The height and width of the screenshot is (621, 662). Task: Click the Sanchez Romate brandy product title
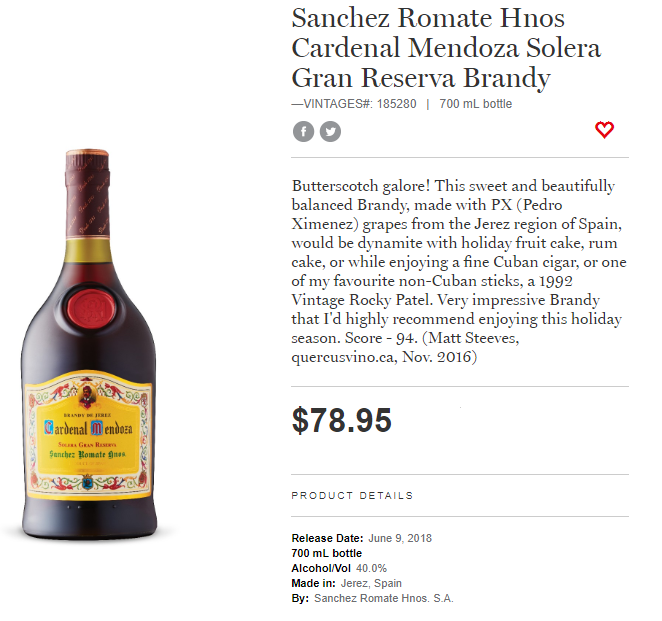pyautogui.click(x=446, y=47)
